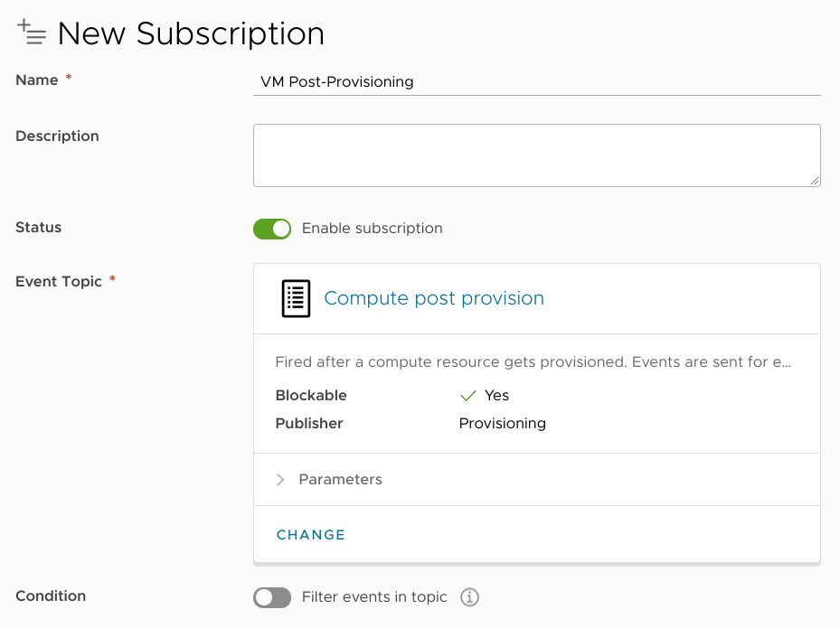Screen dimensions: 840x628
Task: Expand the Parameters chevron arrow
Action: [280, 480]
